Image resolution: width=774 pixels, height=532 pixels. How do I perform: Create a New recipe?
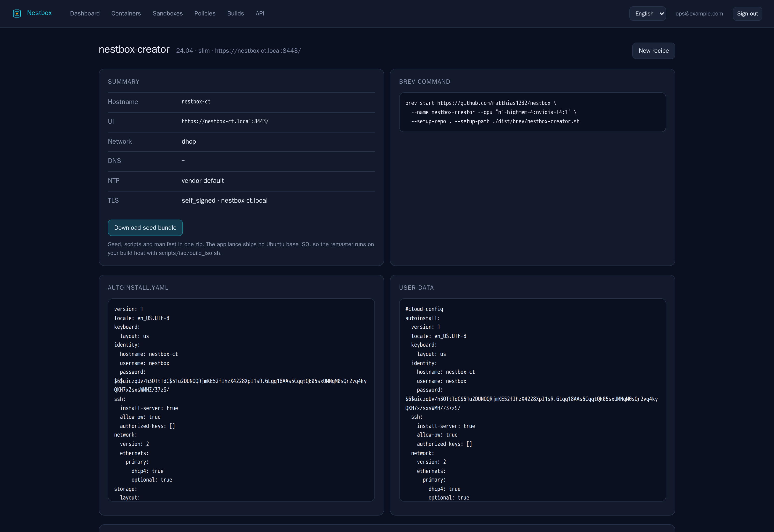pos(653,51)
